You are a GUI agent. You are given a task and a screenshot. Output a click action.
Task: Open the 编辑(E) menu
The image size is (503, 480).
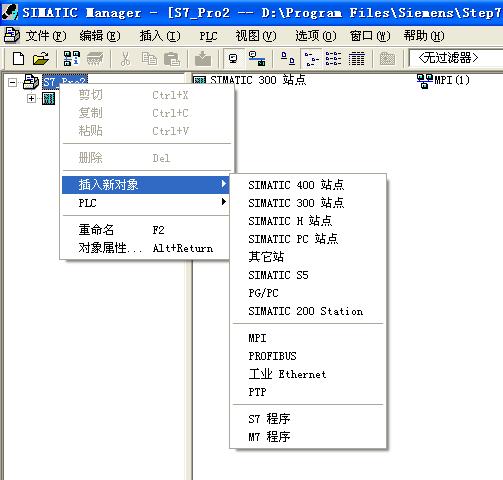pyautogui.click(x=100, y=36)
